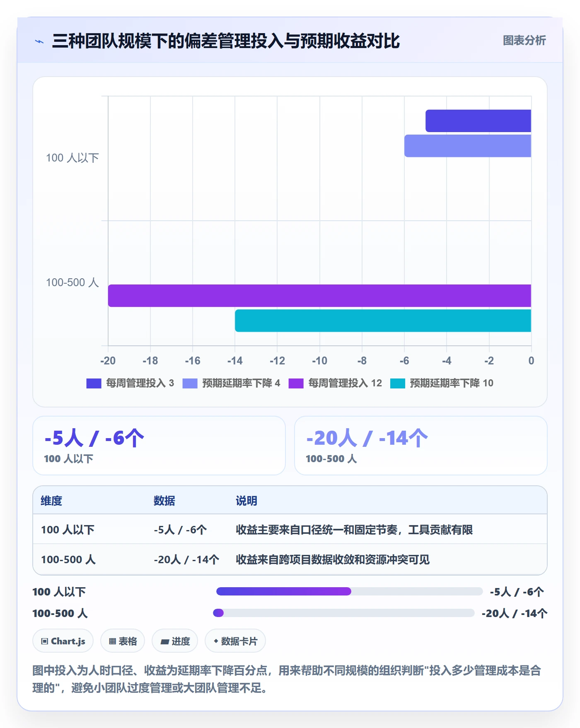Click the 说明 column header
The width and height of the screenshot is (580, 728).
[247, 501]
